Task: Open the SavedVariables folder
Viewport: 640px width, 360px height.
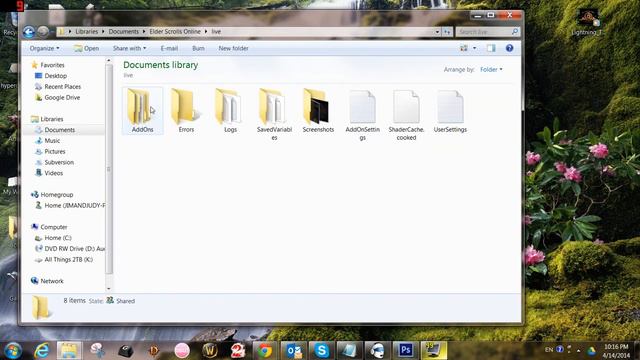Action: [x=274, y=114]
